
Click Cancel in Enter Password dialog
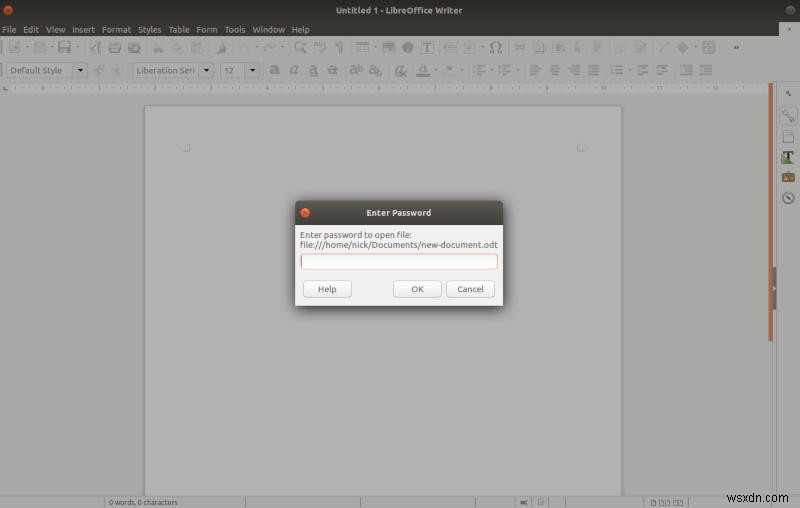470,289
